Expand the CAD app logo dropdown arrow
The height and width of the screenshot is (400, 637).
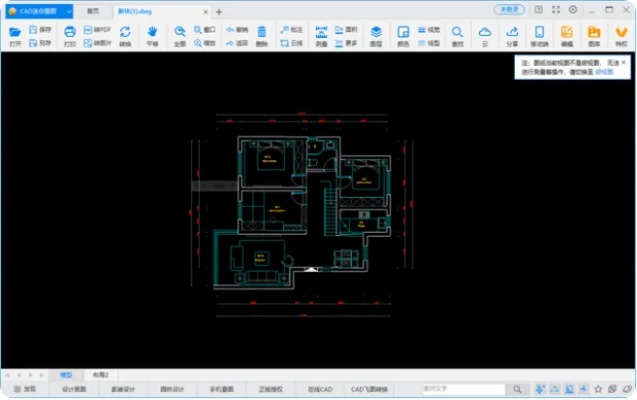69,10
